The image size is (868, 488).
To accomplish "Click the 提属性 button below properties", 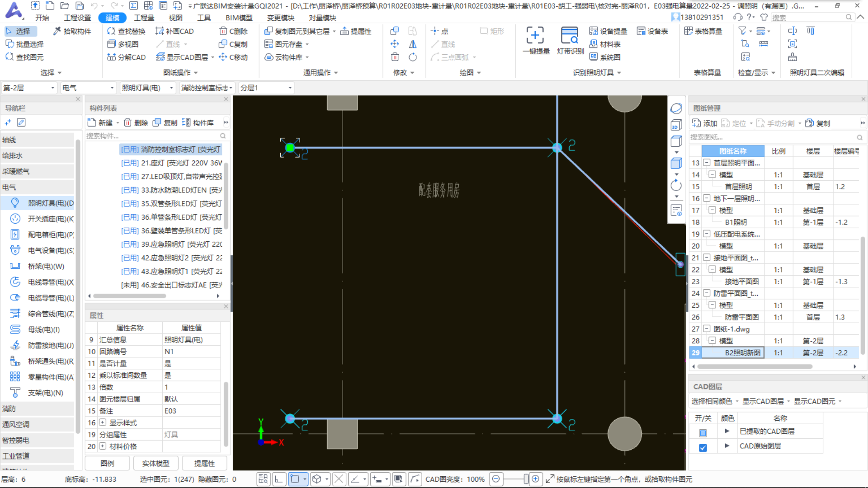I will (204, 463).
